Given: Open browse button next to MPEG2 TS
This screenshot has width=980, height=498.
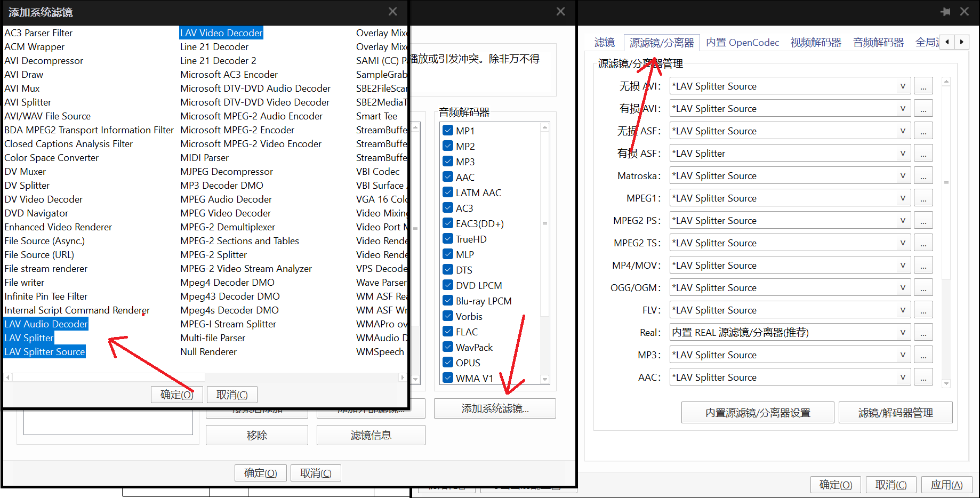Looking at the screenshot, I should pyautogui.click(x=923, y=243).
